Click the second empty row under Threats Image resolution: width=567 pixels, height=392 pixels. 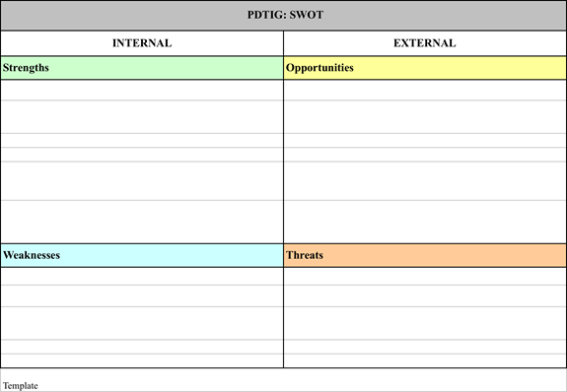click(425, 295)
